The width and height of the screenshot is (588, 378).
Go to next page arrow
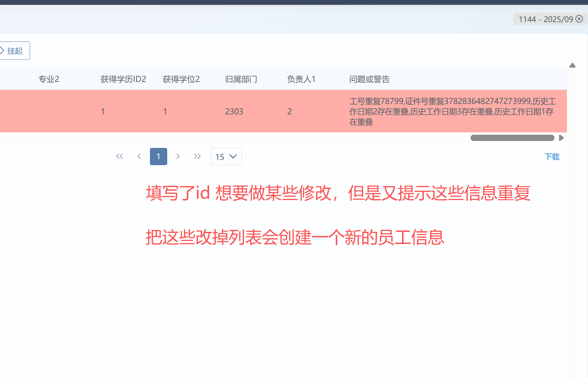coord(178,157)
